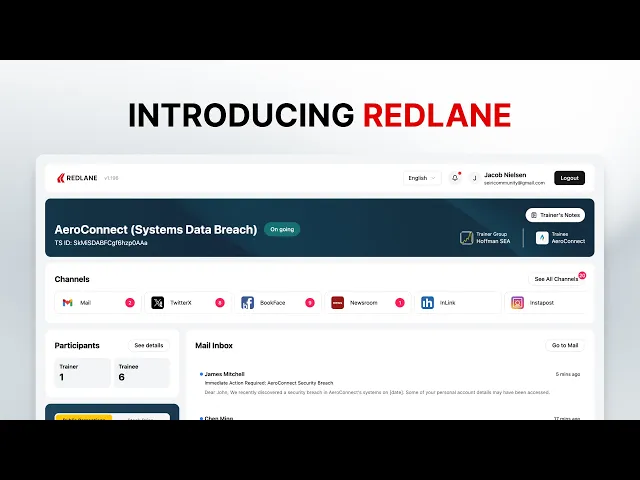Click Jacob Nielsen's email address
The image size is (640, 480).
pyautogui.click(x=514, y=183)
